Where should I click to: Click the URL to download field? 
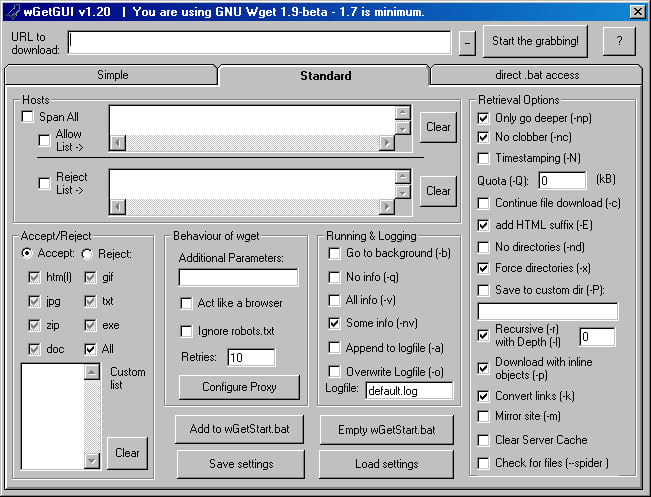coord(259,42)
